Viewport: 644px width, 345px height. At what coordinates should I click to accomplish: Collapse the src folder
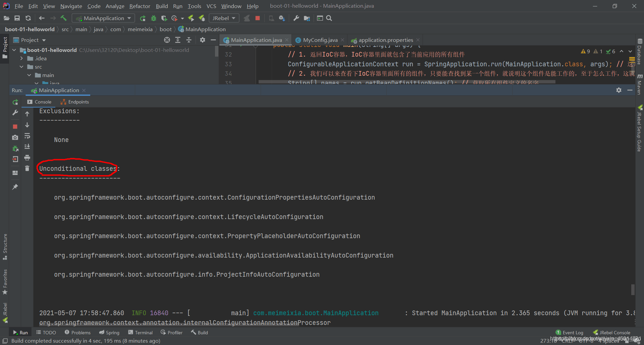(22, 67)
